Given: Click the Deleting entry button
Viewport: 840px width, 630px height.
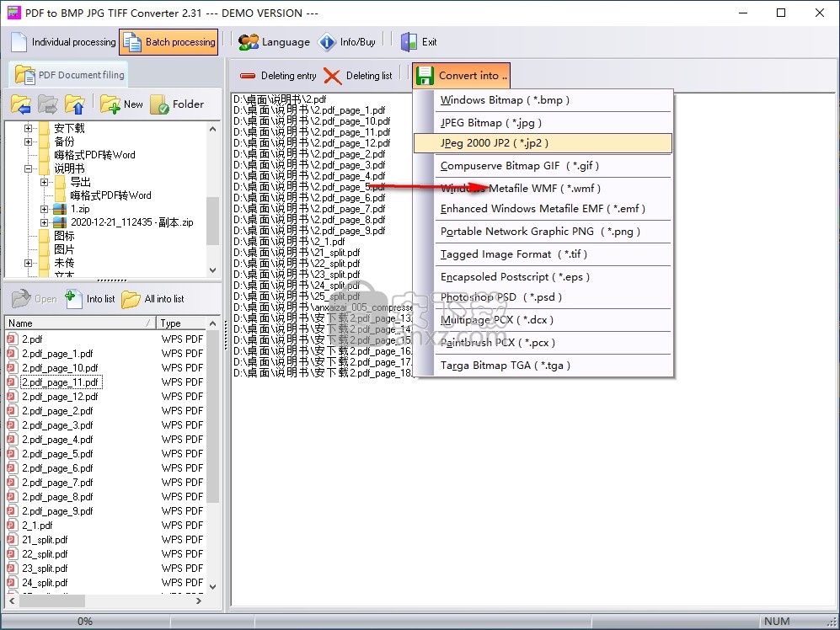Looking at the screenshot, I should point(277,76).
